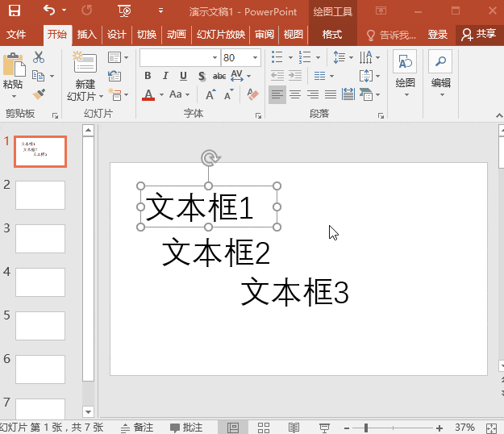Open the font size dropdown showing 80

coord(255,58)
